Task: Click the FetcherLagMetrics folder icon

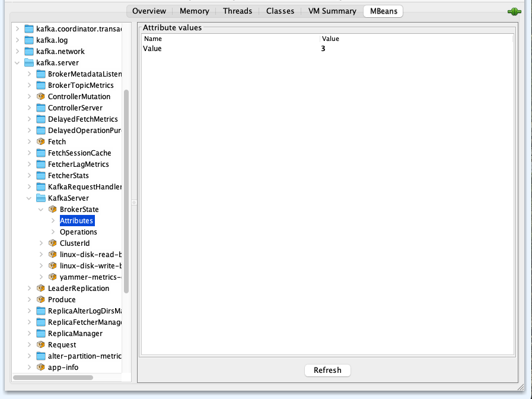Action: point(41,164)
